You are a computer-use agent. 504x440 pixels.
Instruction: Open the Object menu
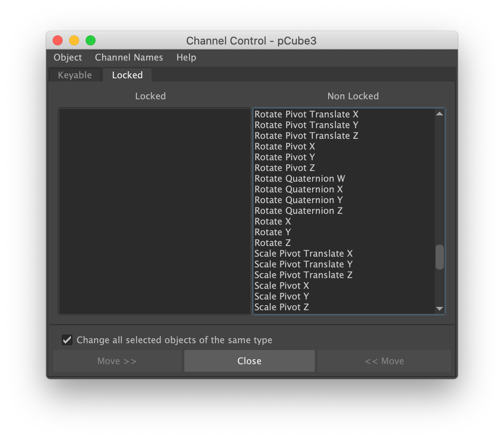click(x=68, y=58)
